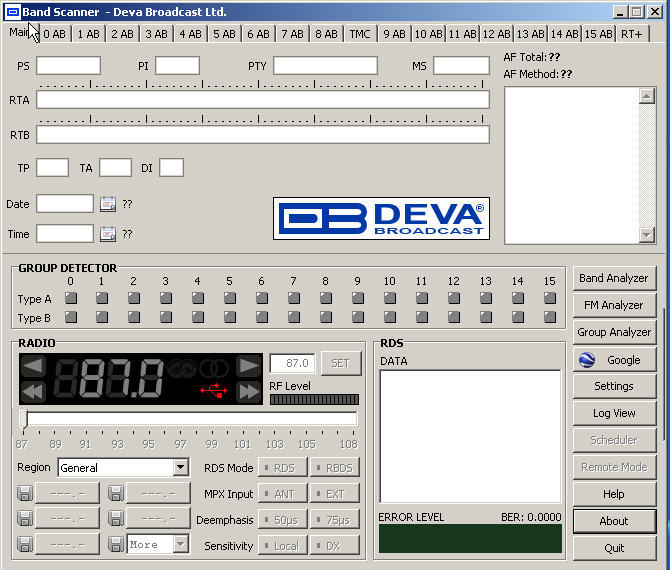Tune down with the single left arrow
Viewport: 670px width, 570px height.
(32, 366)
